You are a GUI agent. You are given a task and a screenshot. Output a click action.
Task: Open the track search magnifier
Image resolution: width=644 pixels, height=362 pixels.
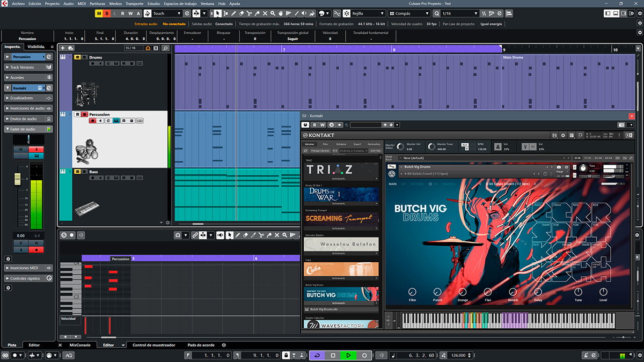point(165,48)
